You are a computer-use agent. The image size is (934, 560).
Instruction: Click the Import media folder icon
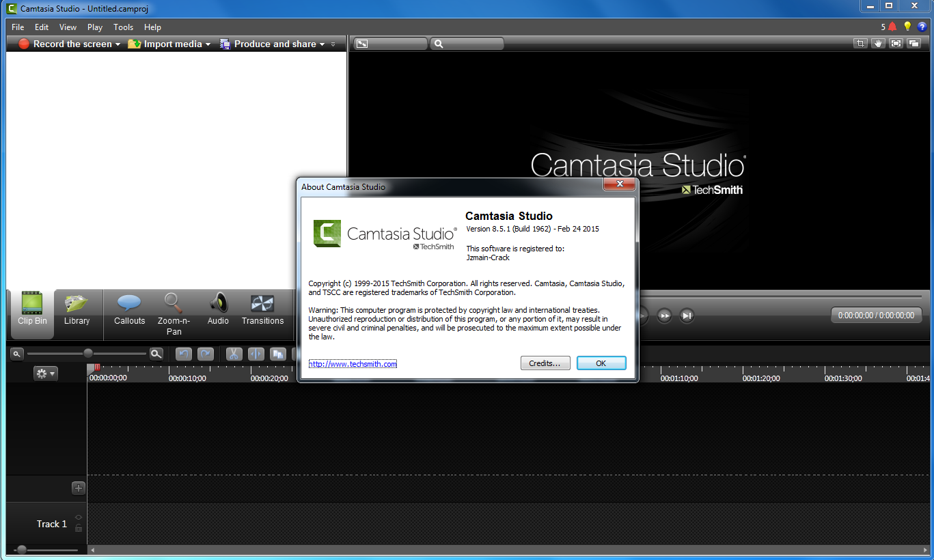tap(134, 44)
